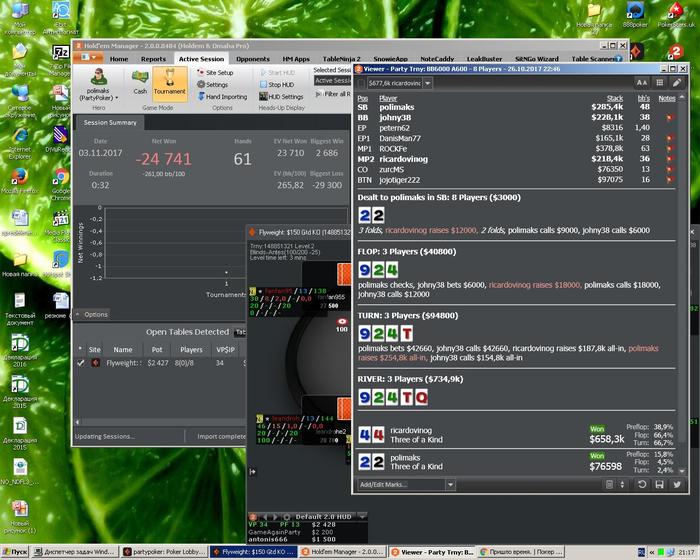
Task: Open HUD Settings in ribbon
Action: tap(281, 96)
